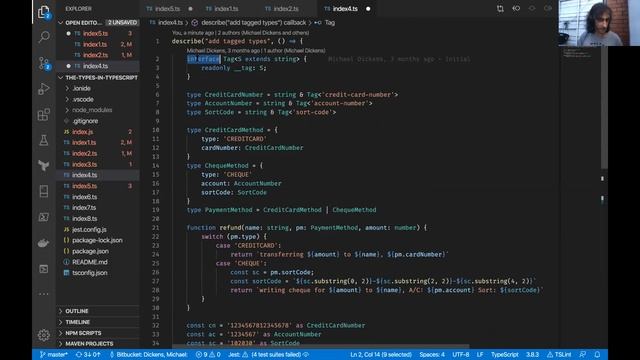Click the editor horizontal scrollbar

(320, 346)
